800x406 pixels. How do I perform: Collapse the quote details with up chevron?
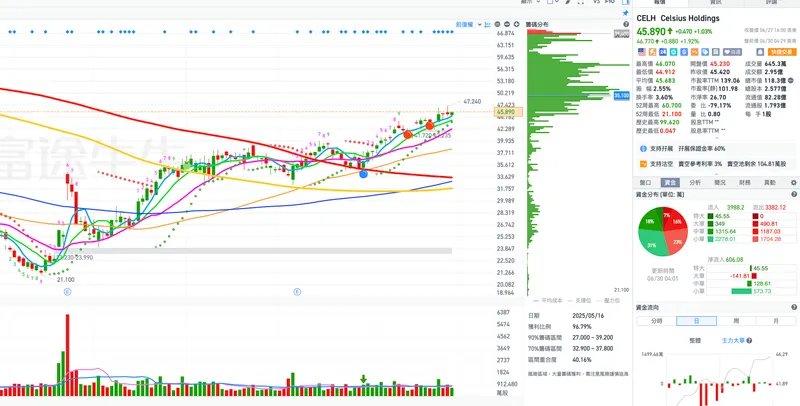(x=716, y=138)
